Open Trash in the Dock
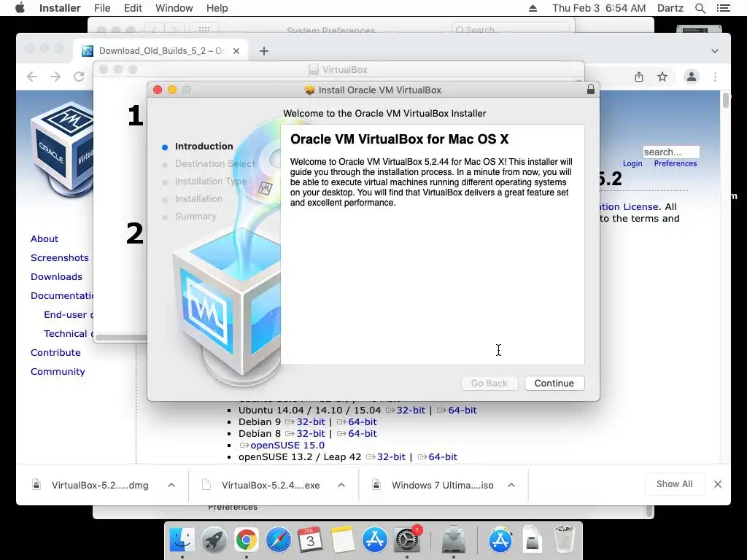 [565, 540]
